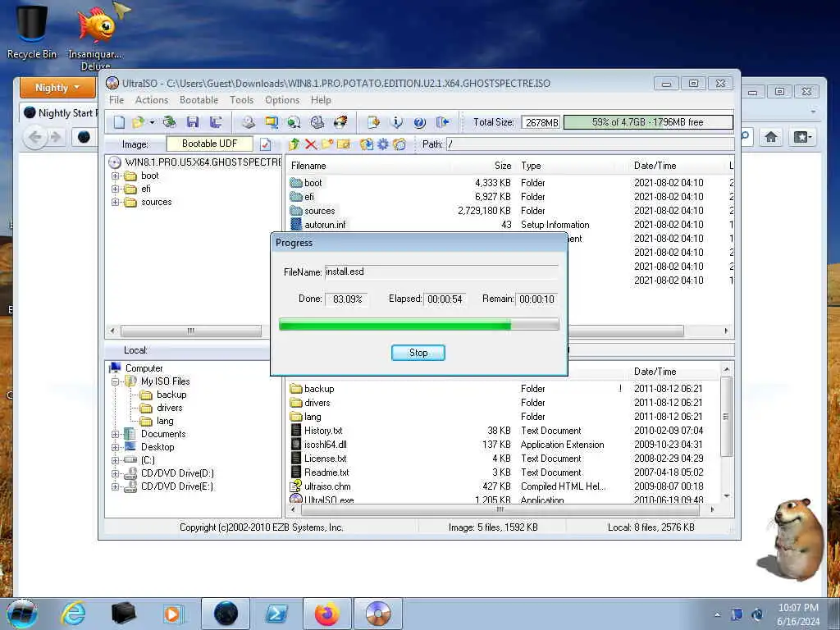Click the Add Files icon in image toolbar

(x=367, y=144)
